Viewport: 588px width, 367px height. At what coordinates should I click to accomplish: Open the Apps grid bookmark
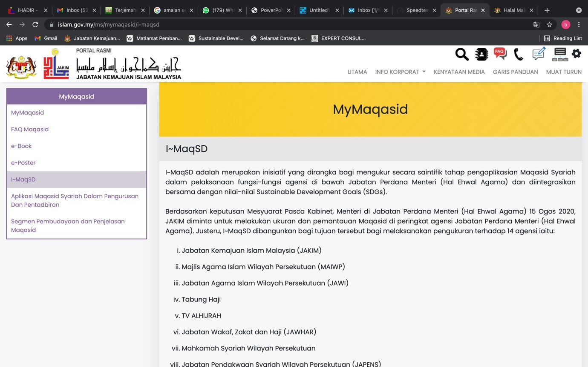[17, 38]
